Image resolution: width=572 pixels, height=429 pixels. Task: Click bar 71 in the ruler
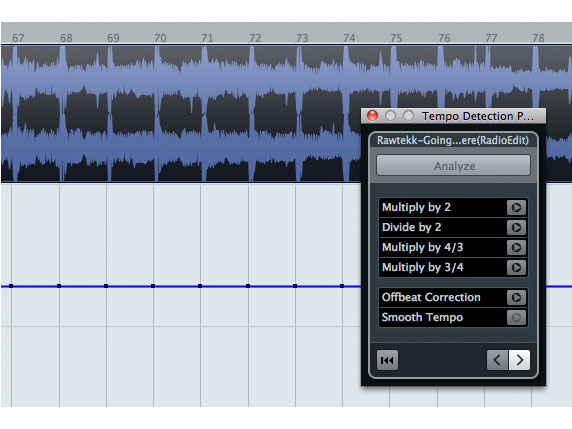207,38
